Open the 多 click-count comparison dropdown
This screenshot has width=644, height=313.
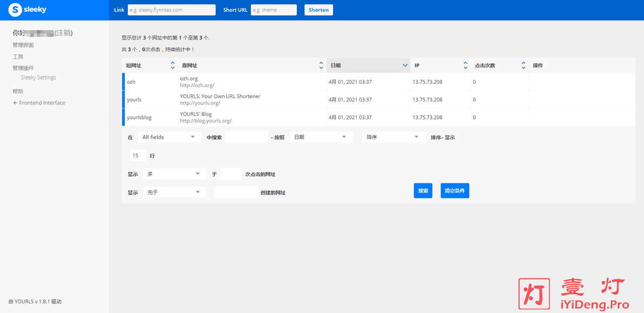coord(174,174)
